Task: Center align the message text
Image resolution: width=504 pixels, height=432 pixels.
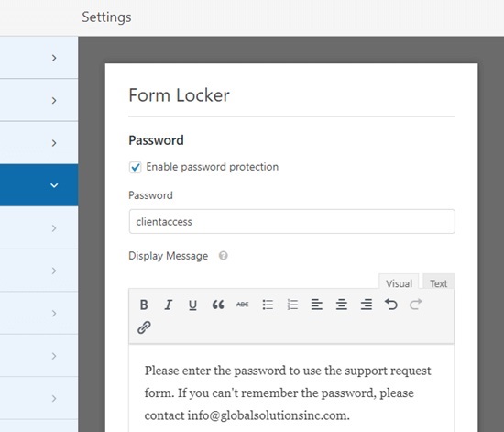Action: (342, 305)
